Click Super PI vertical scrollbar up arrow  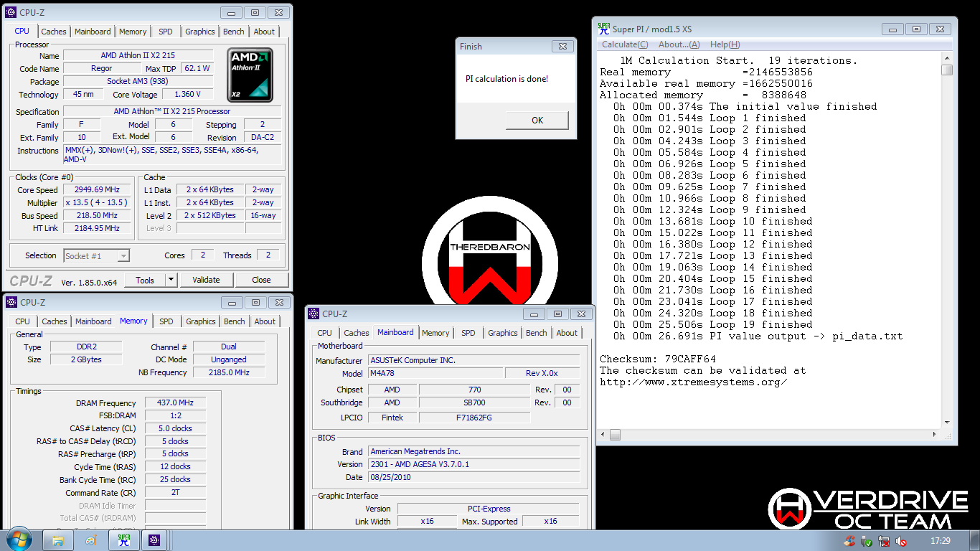click(947, 59)
